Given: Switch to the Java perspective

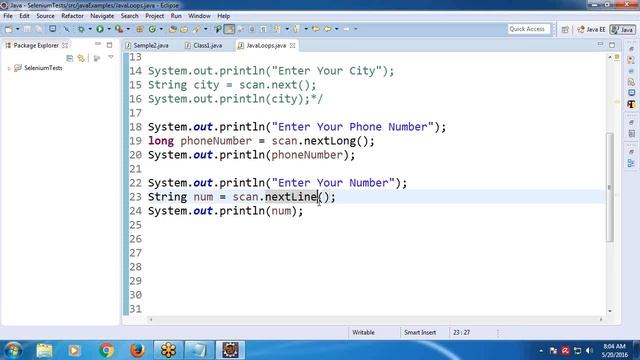Looking at the screenshot, I should coord(622,29).
